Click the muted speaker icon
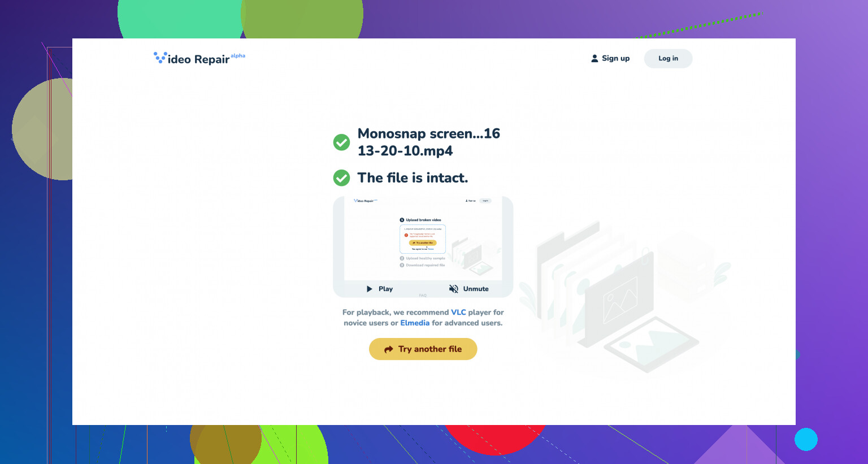868x464 pixels. [453, 289]
